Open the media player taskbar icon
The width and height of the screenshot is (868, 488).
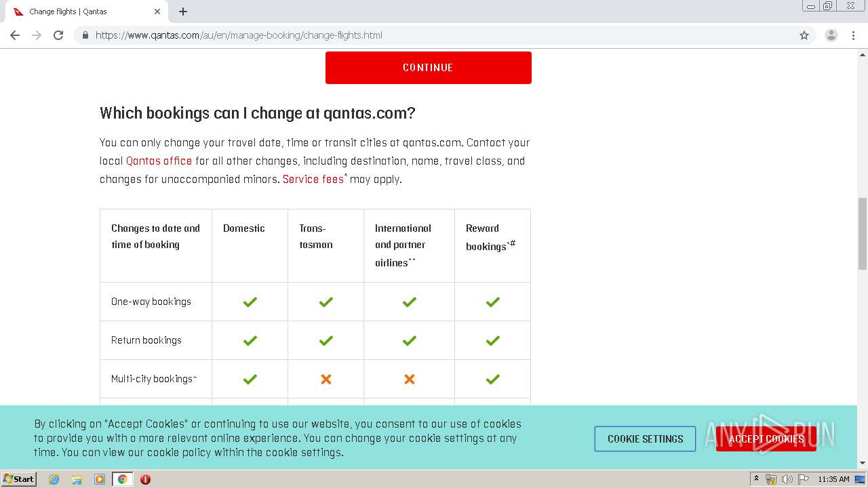tap(100, 479)
